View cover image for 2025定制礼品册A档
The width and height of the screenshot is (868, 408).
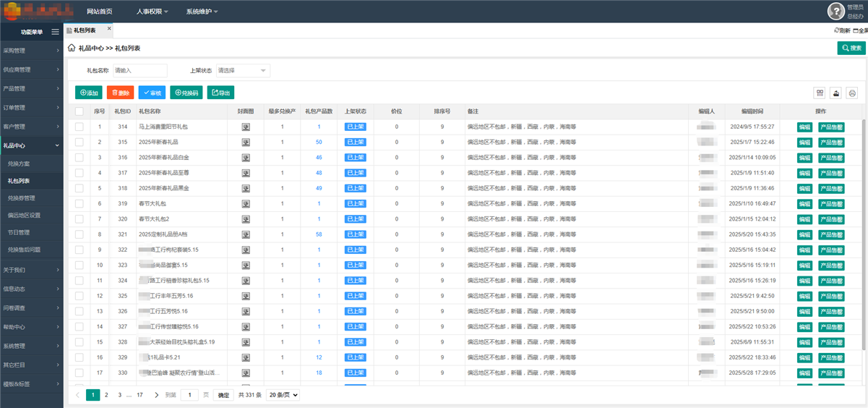tap(246, 234)
